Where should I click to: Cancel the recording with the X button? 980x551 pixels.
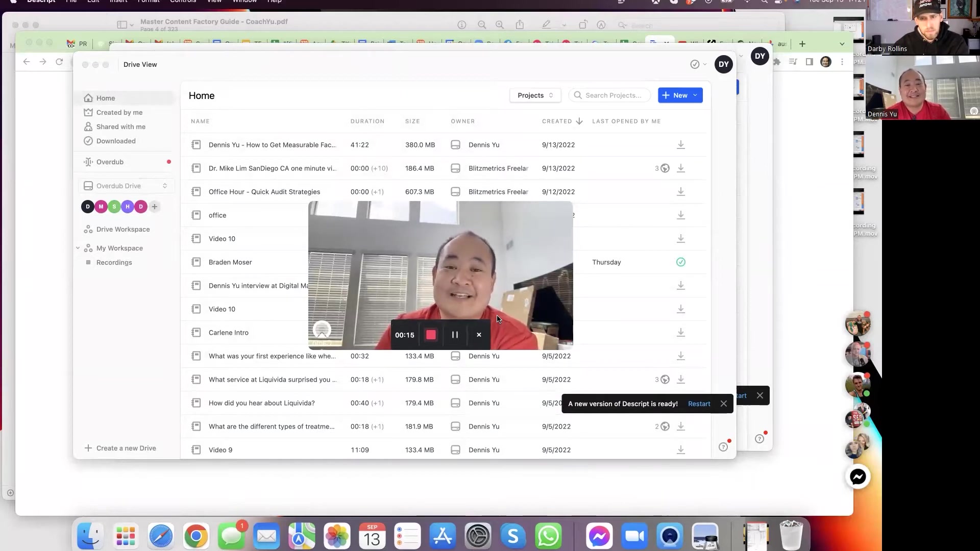[x=479, y=335]
